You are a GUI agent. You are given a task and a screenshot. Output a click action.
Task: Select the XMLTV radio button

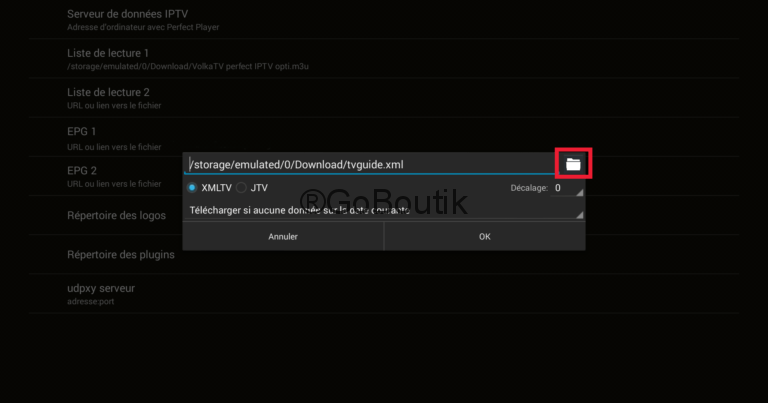pos(192,188)
